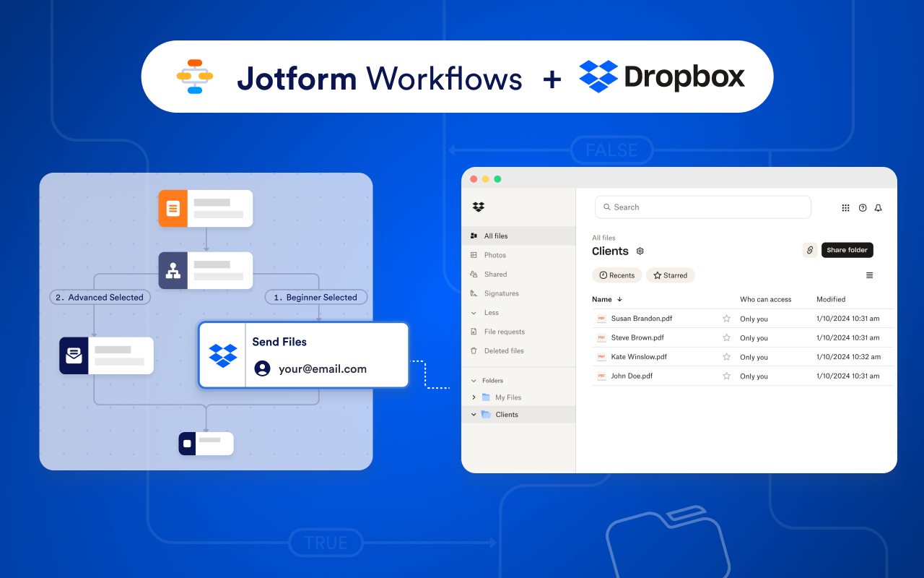Click the email node envelope icon
The height and width of the screenshot is (578, 924).
[74, 355]
